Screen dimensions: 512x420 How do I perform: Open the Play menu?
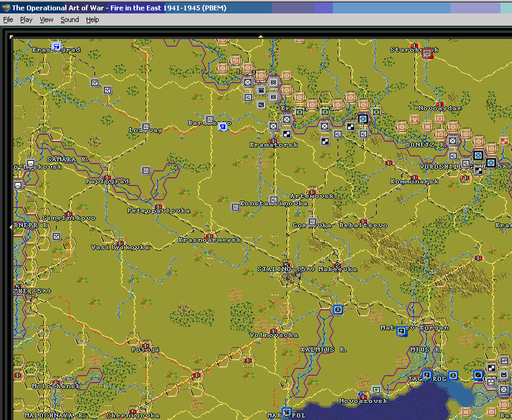point(26,20)
